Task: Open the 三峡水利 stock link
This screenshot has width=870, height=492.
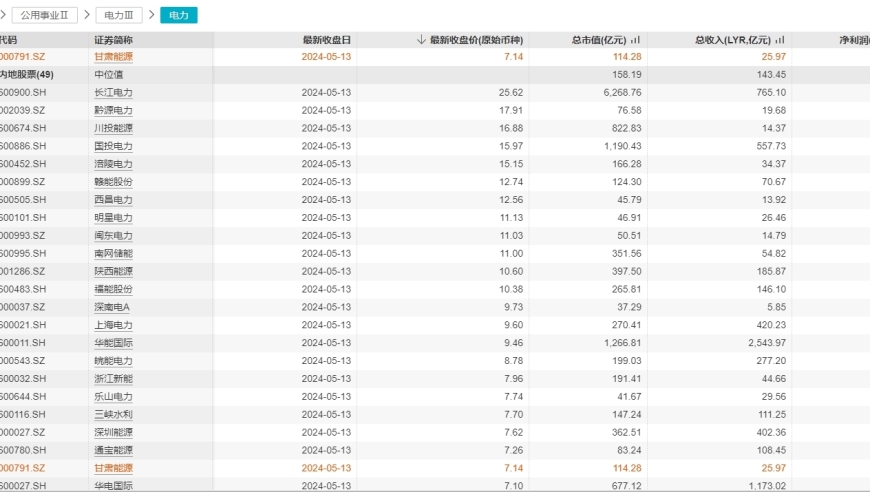Action: pos(113,414)
